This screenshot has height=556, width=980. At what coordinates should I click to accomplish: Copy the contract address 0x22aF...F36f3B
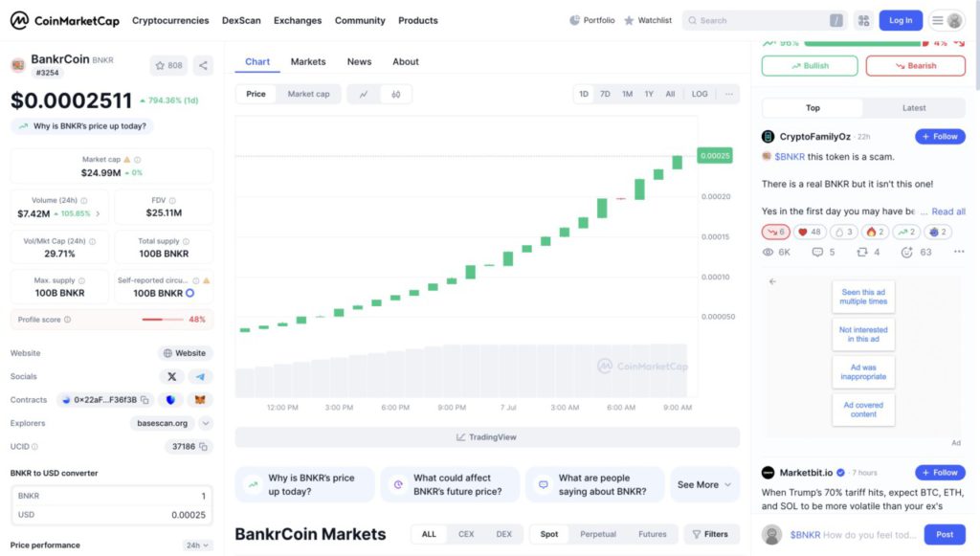click(x=145, y=400)
